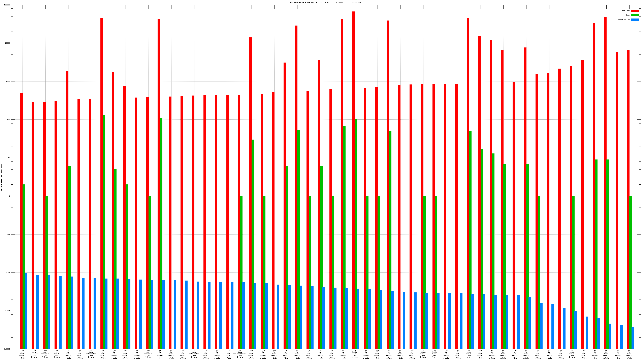Click the 0.0001 y-axis tick label

7,349
